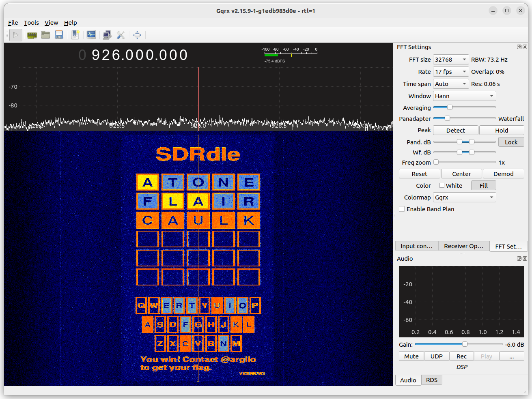The width and height of the screenshot is (532, 399).
Task: Enable full screen with the arrows icon
Action: coord(137,35)
